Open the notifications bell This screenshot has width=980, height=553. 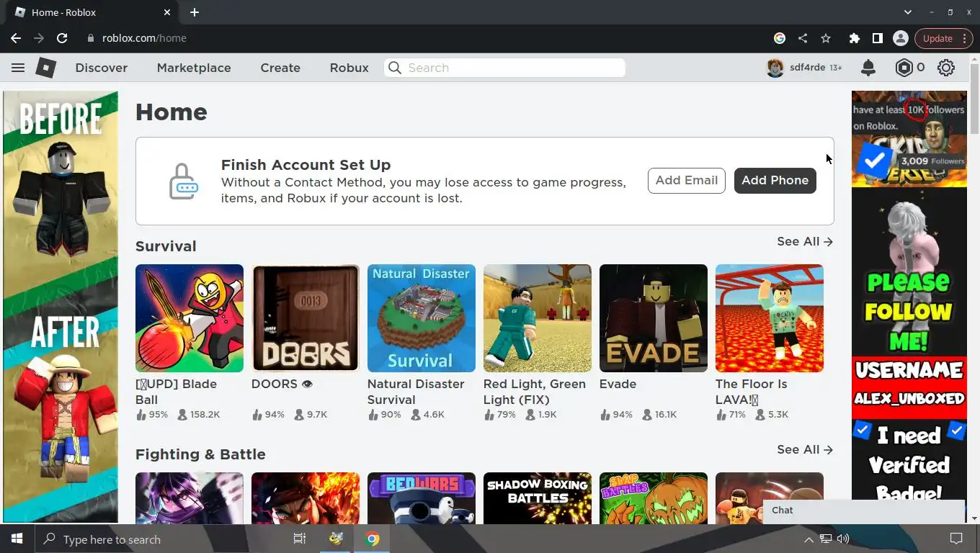(868, 68)
